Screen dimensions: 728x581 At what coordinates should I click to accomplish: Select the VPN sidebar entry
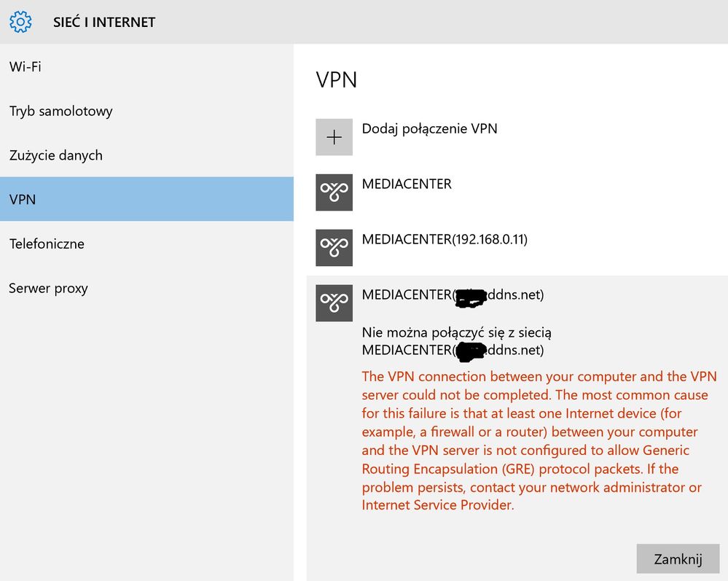[x=22, y=199]
